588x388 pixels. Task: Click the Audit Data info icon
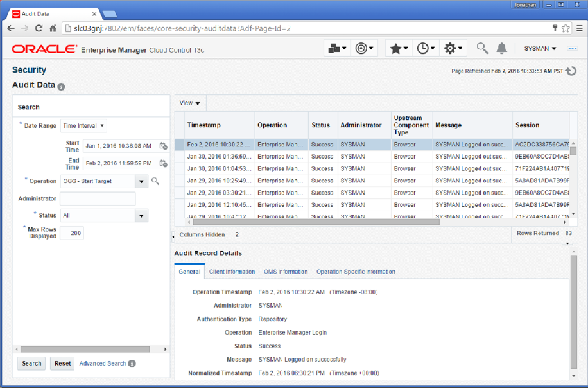(60, 86)
